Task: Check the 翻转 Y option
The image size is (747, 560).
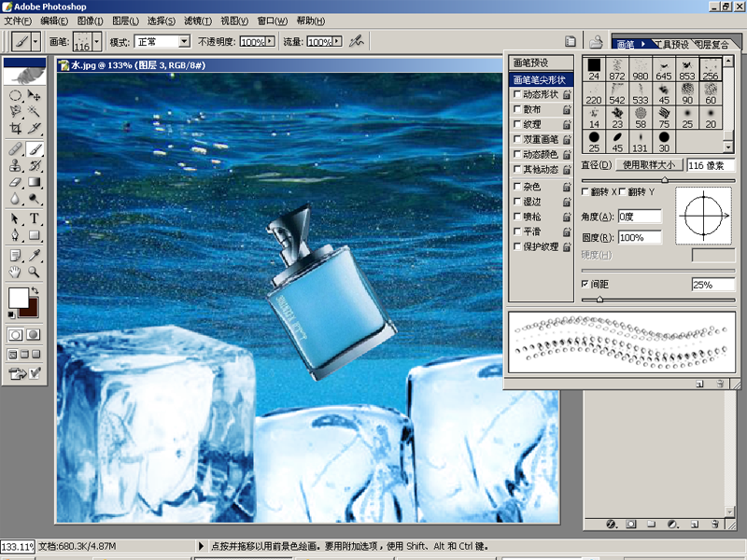Action: pyautogui.click(x=622, y=191)
